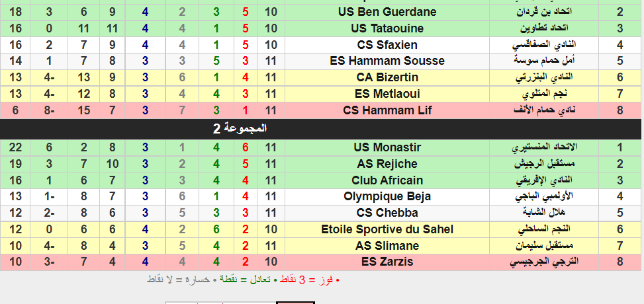Select the US Tataouine team name
Viewport: 644px width, 304px height.
tap(387, 28)
